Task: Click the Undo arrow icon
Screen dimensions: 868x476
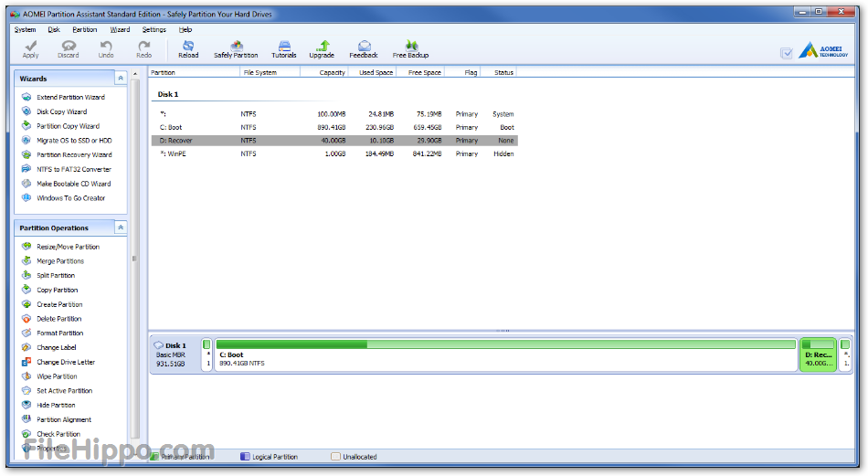Action: 106,46
